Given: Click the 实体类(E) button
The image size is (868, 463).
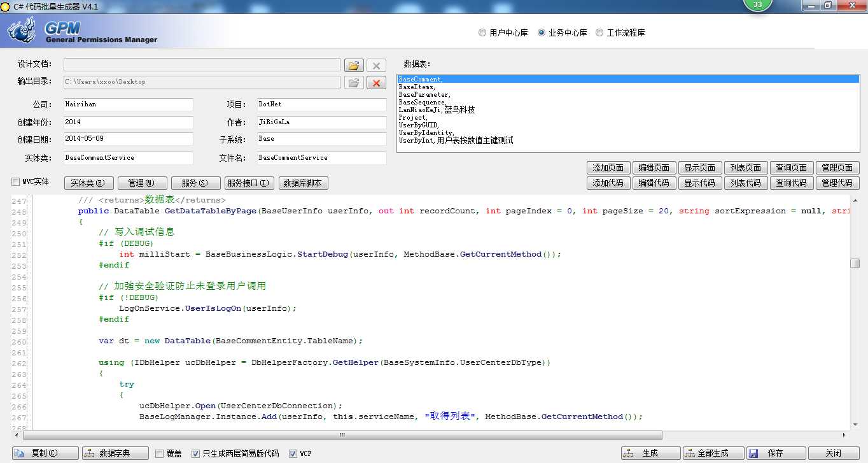Looking at the screenshot, I should 89,183.
